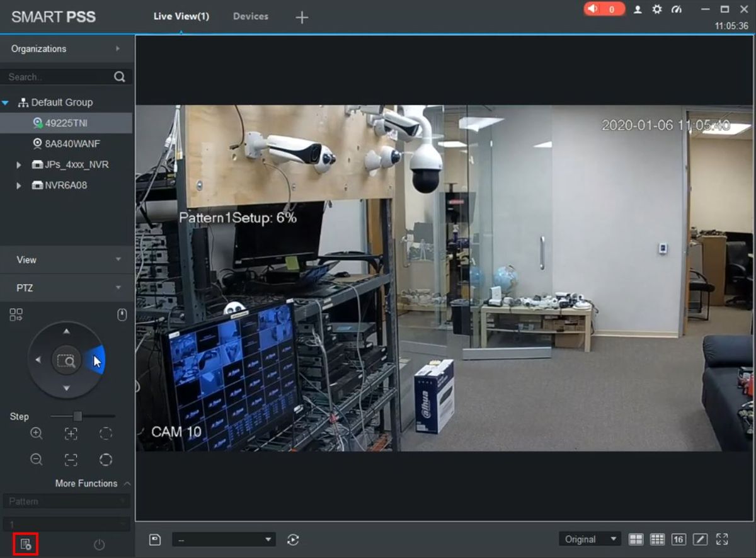This screenshot has width=756, height=558.
Task: Collapse the More Functions section
Action: (127, 484)
